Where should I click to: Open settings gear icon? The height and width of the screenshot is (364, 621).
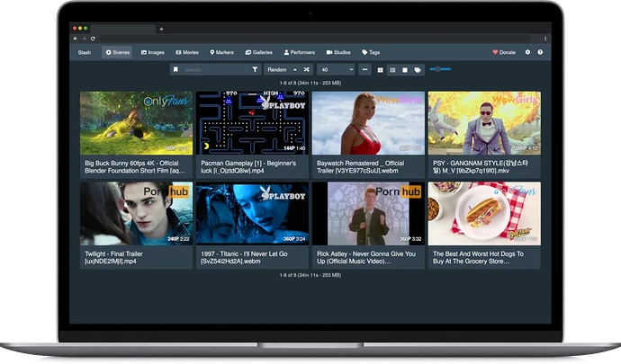click(x=527, y=52)
